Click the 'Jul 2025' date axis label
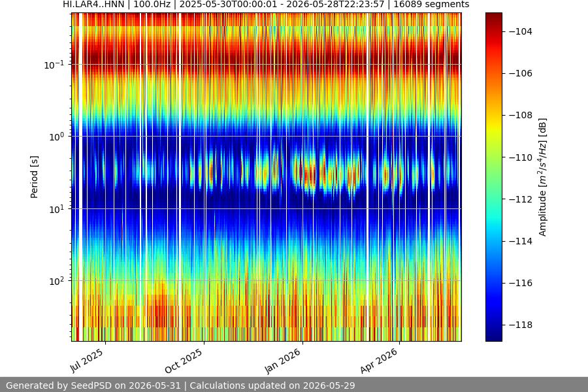Screen dimensions: 588x392 [x=87, y=360]
